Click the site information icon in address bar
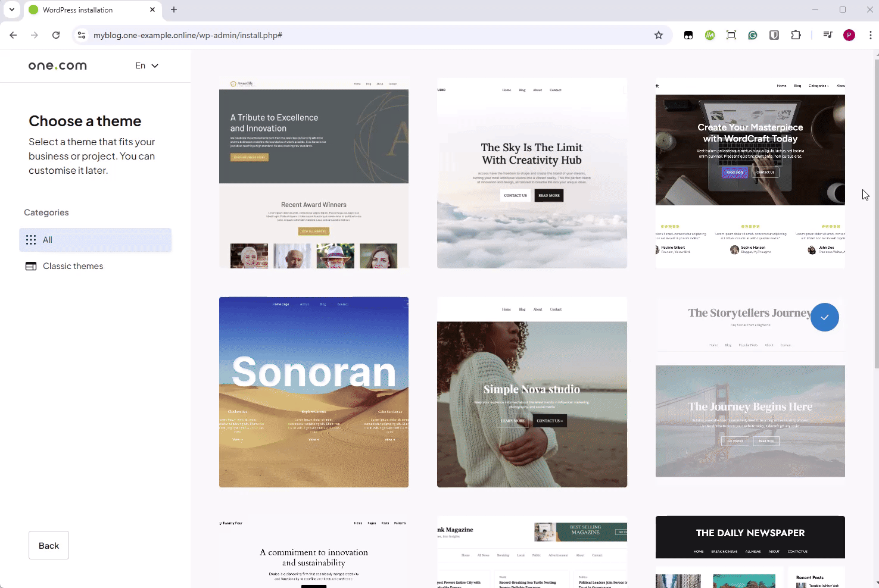This screenshot has height=588, width=879. pyautogui.click(x=81, y=35)
